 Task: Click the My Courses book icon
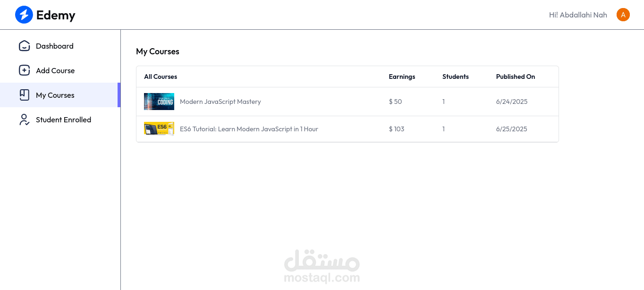[x=24, y=95]
